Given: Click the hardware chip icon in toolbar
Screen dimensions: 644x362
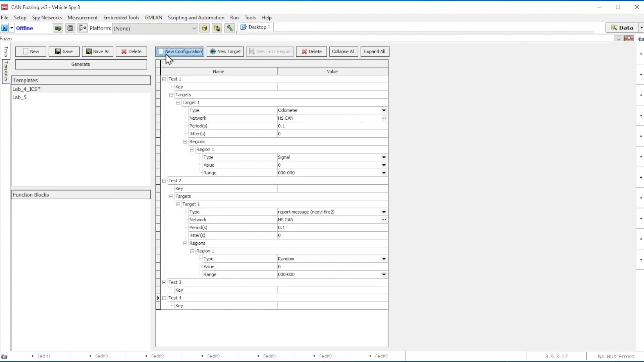Looking at the screenshot, I should pos(58,28).
